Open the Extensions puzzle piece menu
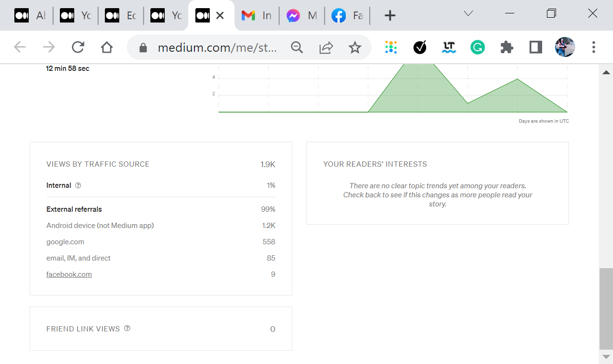Viewport: 613px width, 364px height. [506, 47]
